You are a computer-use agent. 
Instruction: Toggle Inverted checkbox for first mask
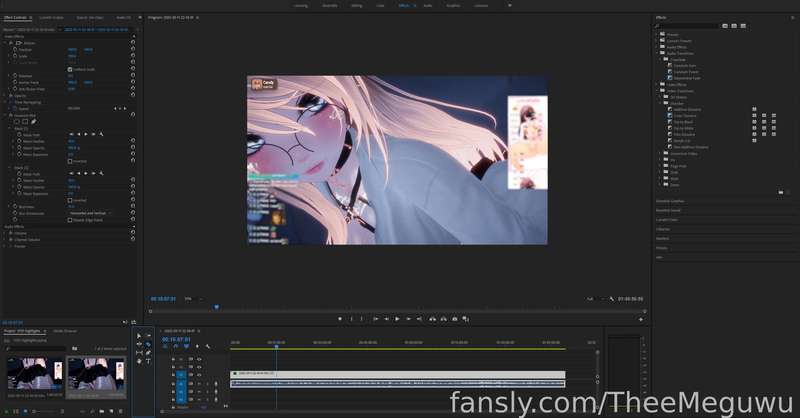pos(70,161)
